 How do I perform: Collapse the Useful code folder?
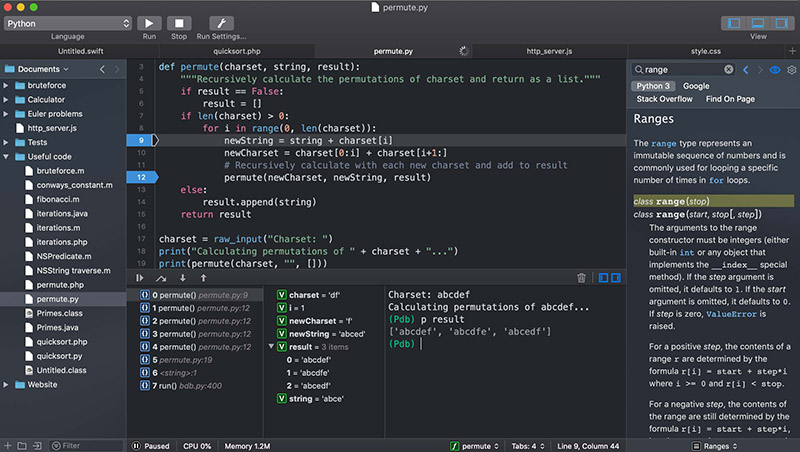[6, 157]
